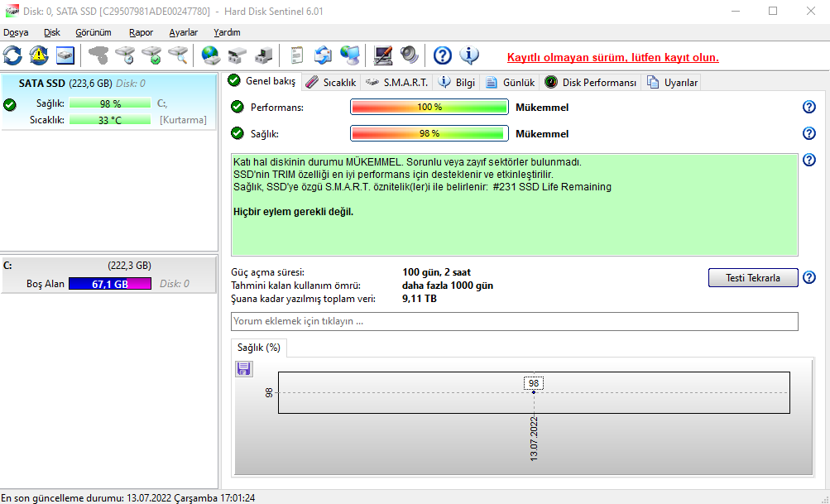The height and width of the screenshot is (504, 830).
Task: Select the Sağlık (%) graph tab
Action: point(259,348)
